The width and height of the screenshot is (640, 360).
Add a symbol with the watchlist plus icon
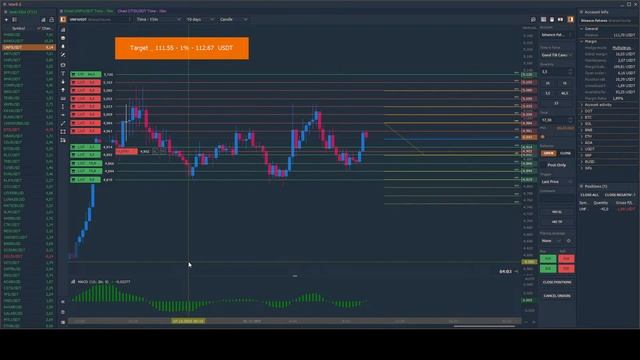pyautogui.click(x=6, y=20)
